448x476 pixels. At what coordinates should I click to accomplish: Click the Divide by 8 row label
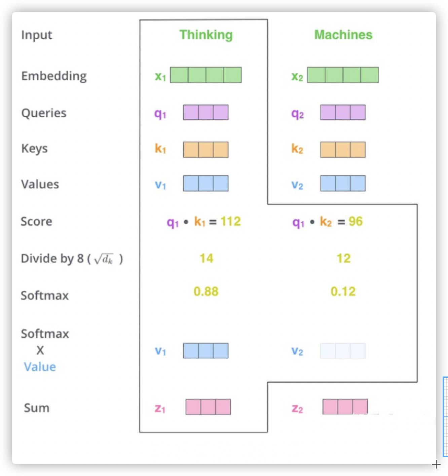tap(72, 259)
